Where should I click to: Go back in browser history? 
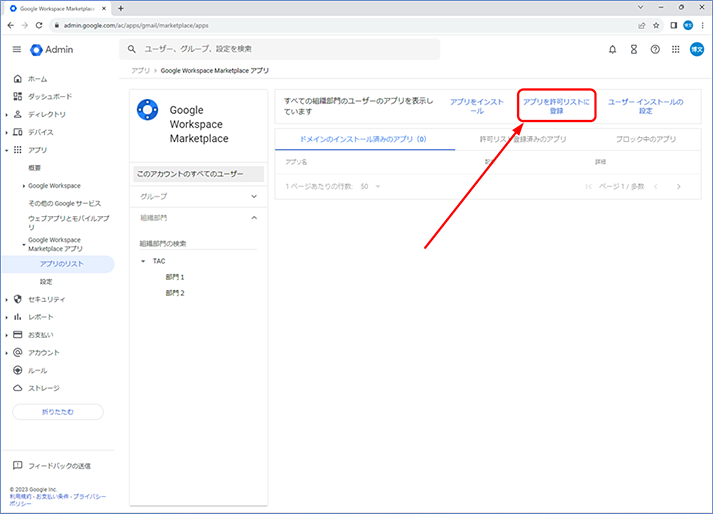10,25
